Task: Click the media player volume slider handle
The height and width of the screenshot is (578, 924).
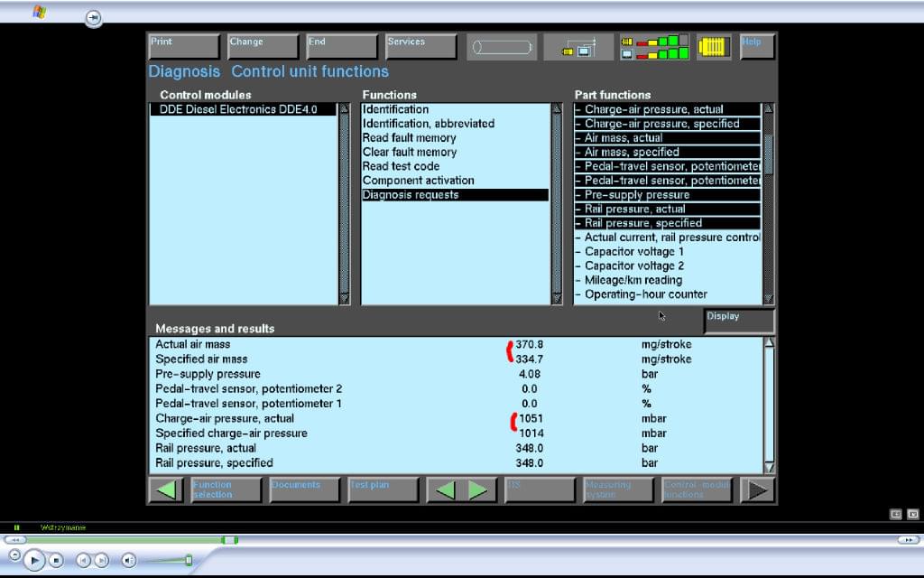Action: point(189,560)
